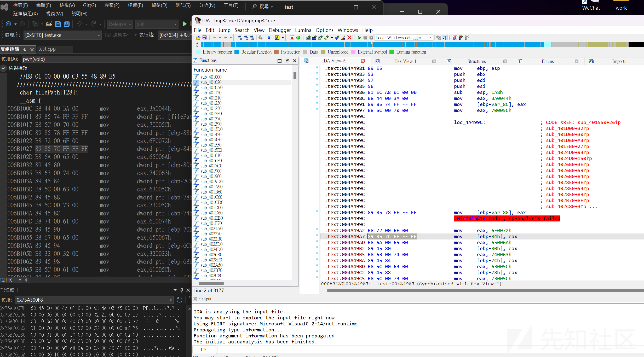Toggle the highlighted step icon beside the debugger dropdown
Screen dimensions: 644x357
(445, 38)
